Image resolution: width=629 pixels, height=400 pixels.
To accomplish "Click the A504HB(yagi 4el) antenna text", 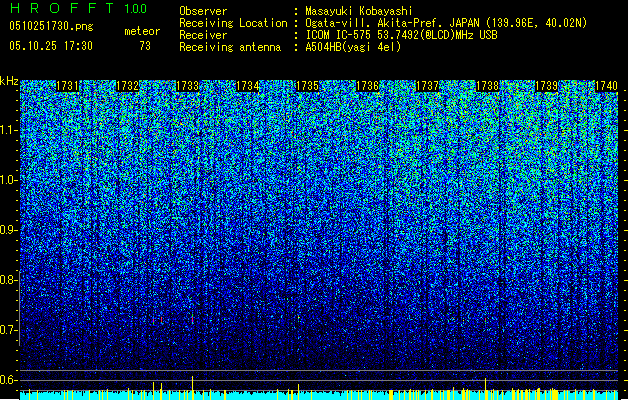I will (x=353, y=47).
